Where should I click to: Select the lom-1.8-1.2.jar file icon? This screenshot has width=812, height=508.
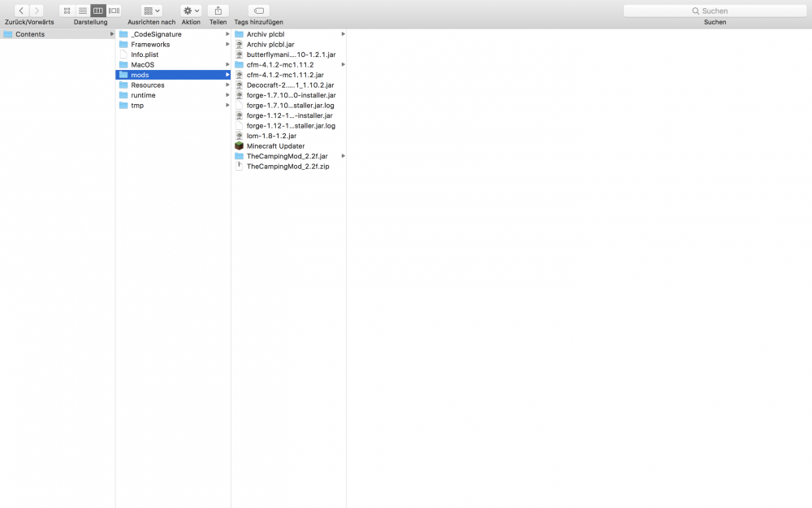click(x=239, y=136)
